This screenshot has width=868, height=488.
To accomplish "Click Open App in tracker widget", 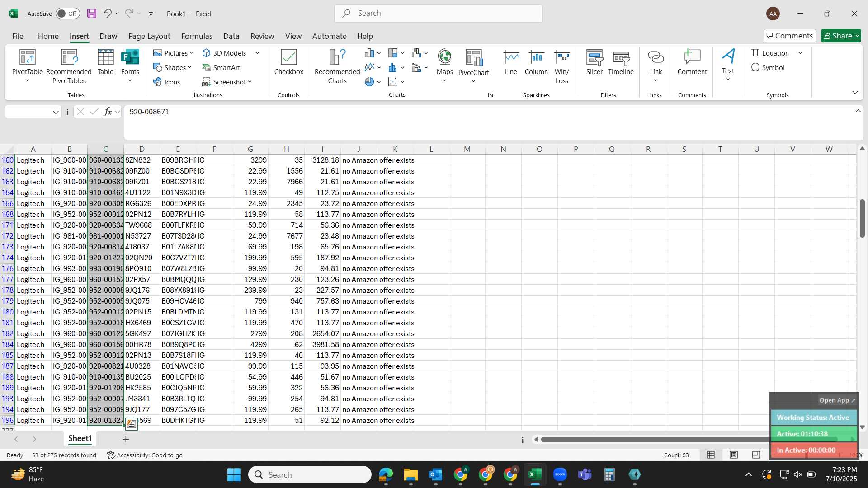I will pyautogui.click(x=837, y=400).
